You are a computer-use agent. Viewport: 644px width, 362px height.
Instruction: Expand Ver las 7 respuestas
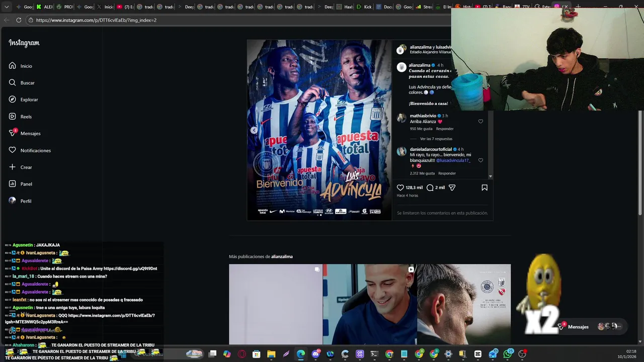coord(436,139)
